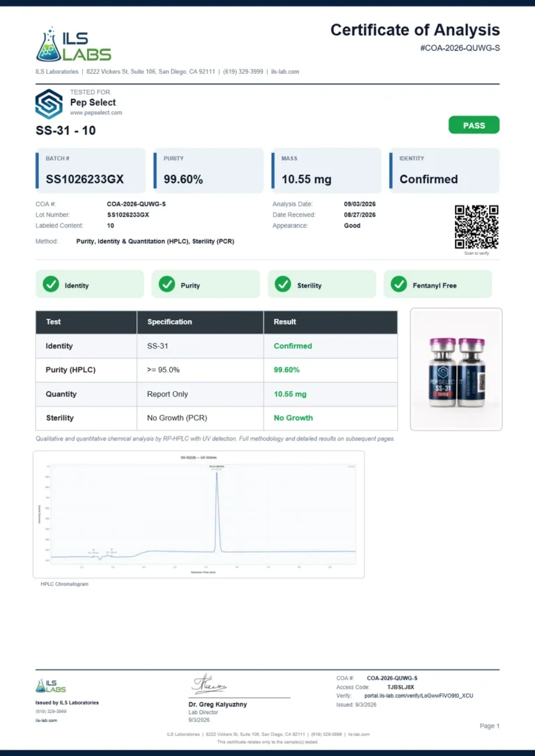Click the Method description text
Viewport: 535px width, 756px height.
tap(155, 241)
